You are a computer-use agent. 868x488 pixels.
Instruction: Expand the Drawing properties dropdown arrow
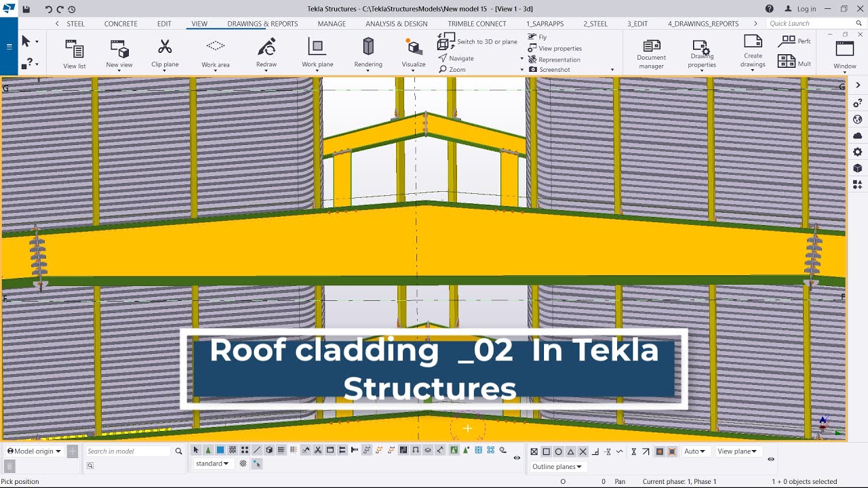pos(702,70)
